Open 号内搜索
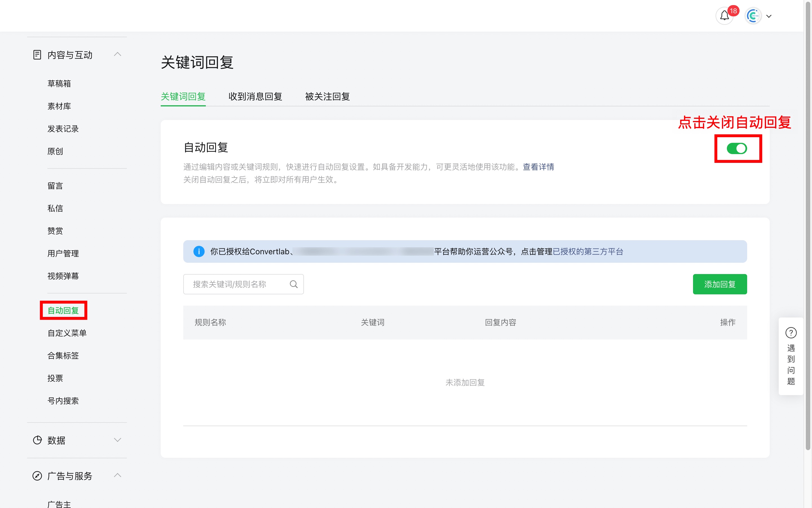This screenshot has height=508, width=812. 63,400
